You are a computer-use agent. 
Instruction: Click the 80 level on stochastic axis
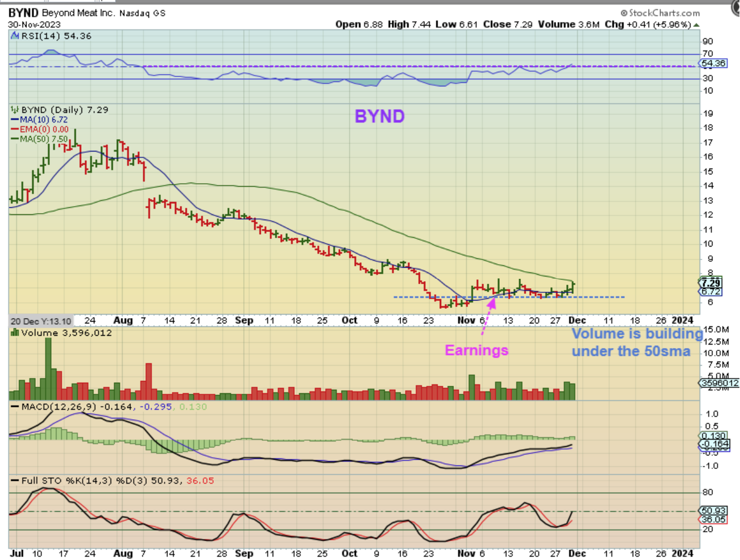708,492
